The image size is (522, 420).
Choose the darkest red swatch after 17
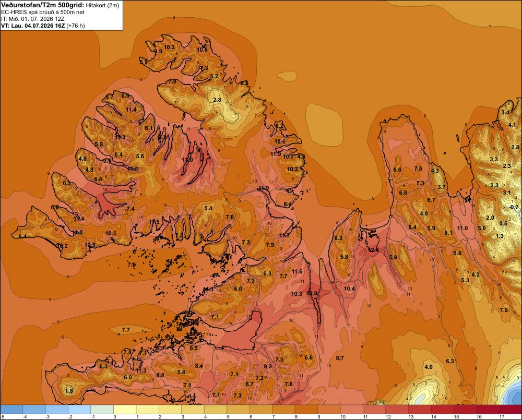511,410
